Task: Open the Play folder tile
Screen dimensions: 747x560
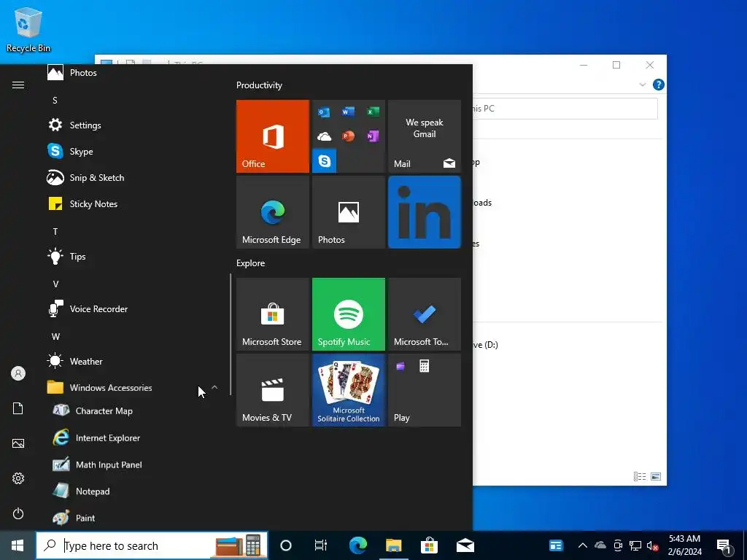Action: tap(425, 390)
